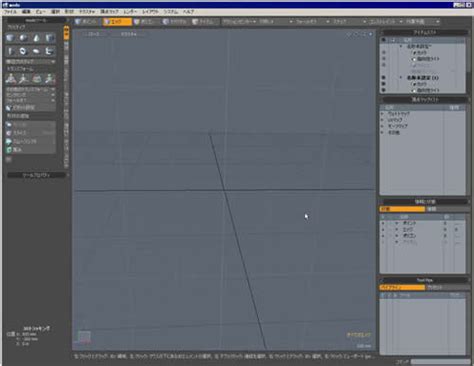Switch selection mode to アイテム
The height and width of the screenshot is (366, 474).
click(x=205, y=22)
